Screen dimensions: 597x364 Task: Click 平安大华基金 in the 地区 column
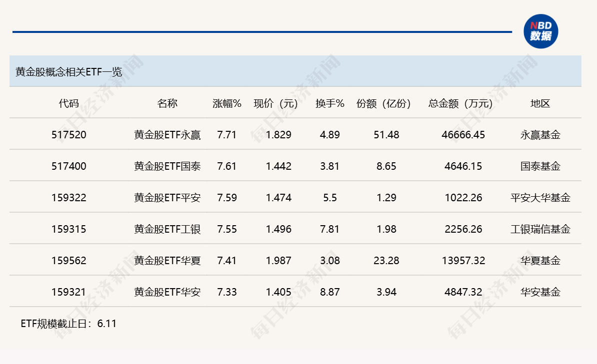pos(540,198)
